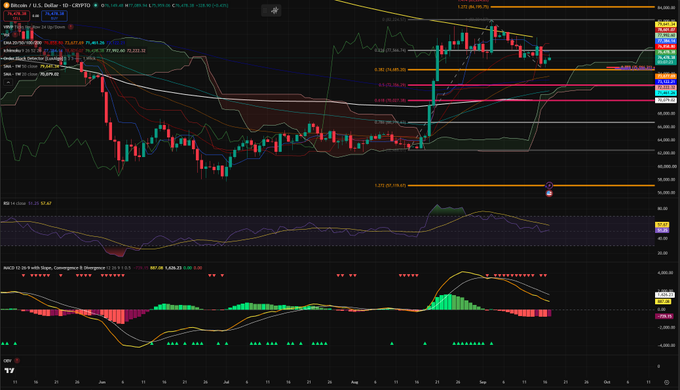This screenshot has width=680, height=390.
Task: Click 84,000.00 on price axis
Action: pyautogui.click(x=667, y=7)
